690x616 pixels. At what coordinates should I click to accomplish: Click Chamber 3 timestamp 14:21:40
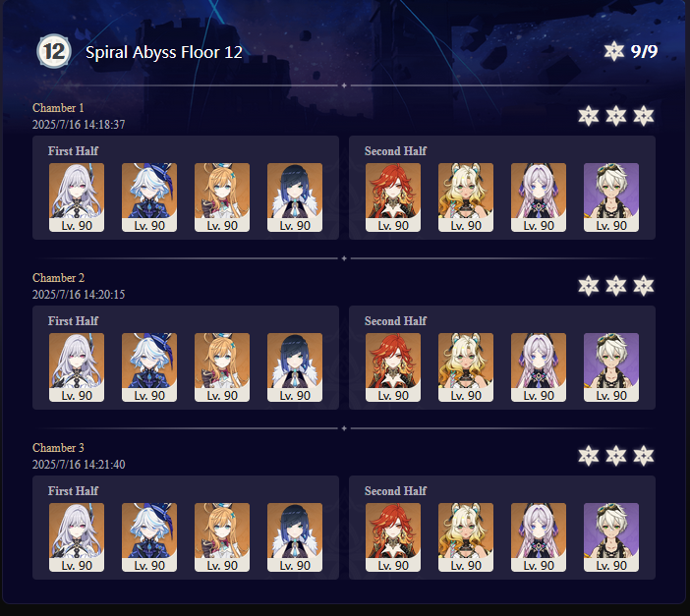point(79,464)
